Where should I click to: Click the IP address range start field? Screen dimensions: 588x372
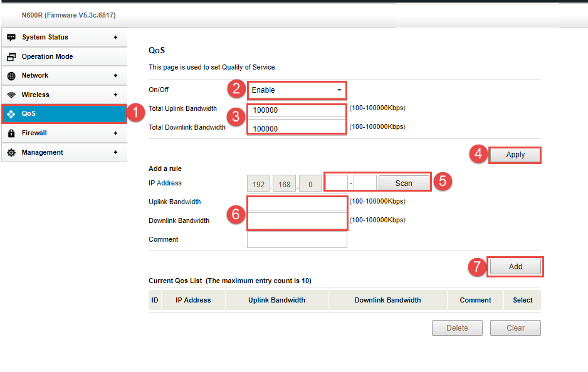(337, 183)
